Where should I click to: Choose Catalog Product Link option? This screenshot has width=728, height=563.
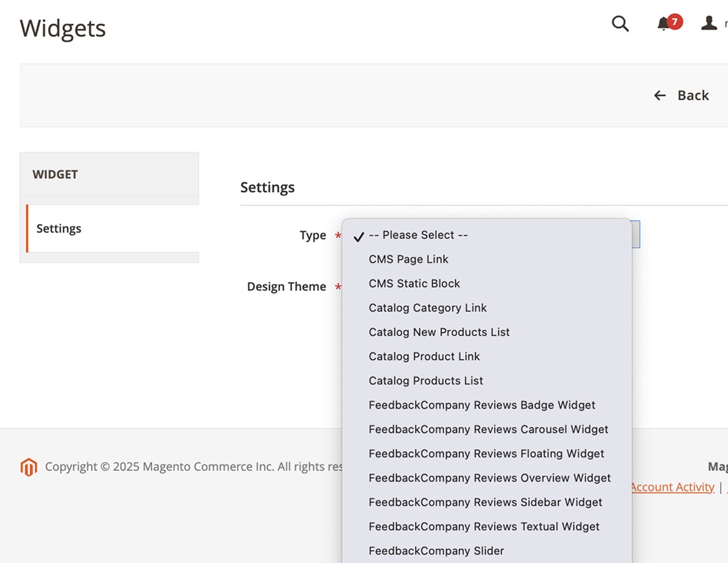coord(487,356)
